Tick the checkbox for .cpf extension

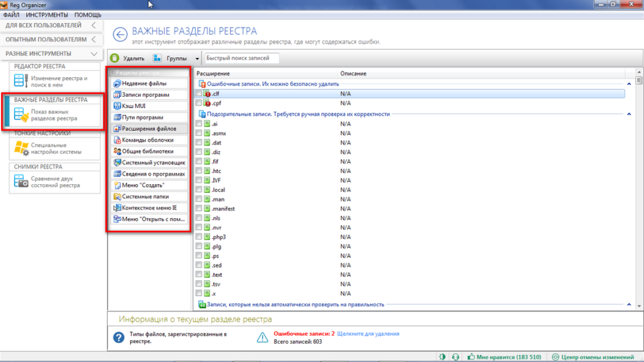tap(199, 103)
